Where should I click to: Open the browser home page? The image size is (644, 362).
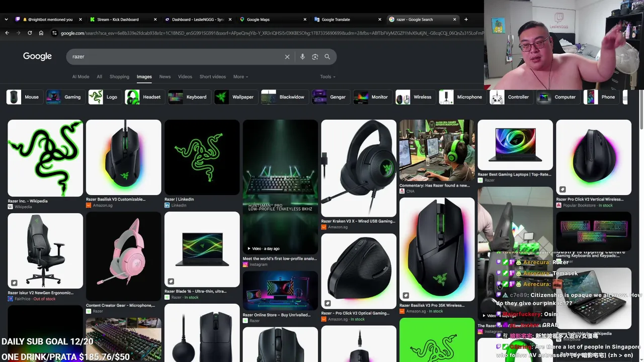coord(41,33)
